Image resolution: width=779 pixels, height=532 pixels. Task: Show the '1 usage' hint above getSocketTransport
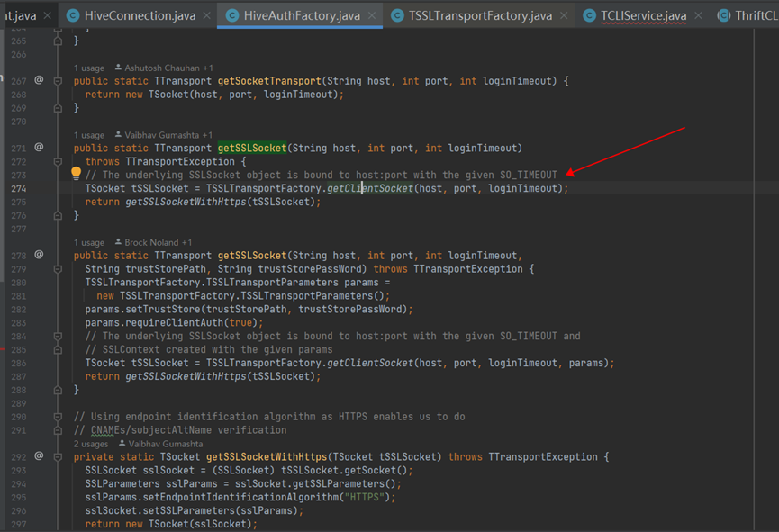[89, 68]
